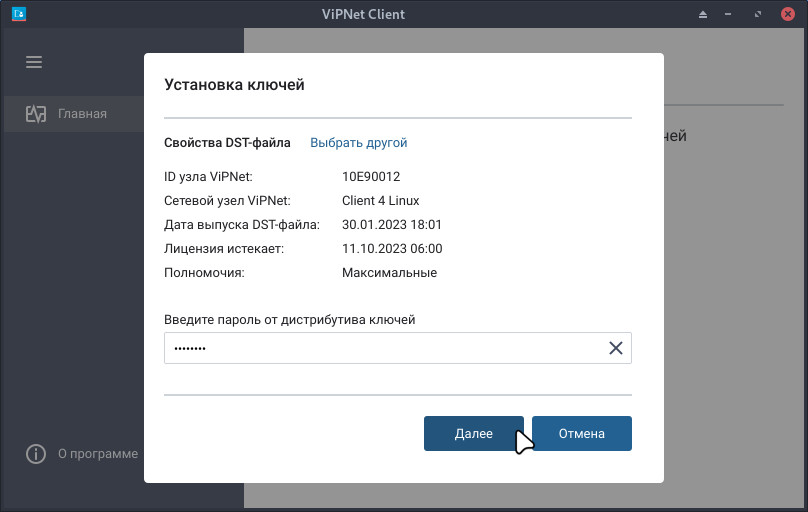The image size is (808, 512).
Task: Click the ViPNet Client window title
Action: pos(363,14)
